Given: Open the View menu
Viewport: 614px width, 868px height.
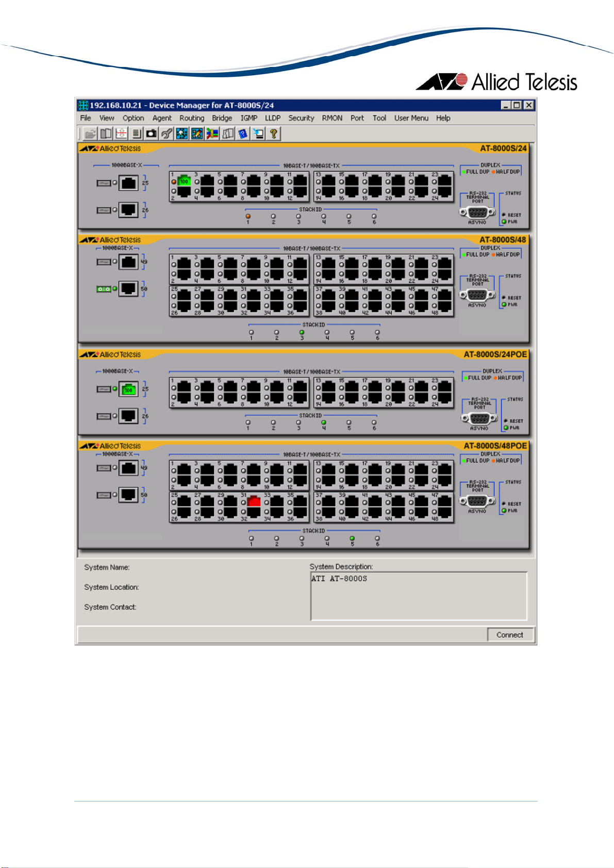Looking at the screenshot, I should (107, 118).
